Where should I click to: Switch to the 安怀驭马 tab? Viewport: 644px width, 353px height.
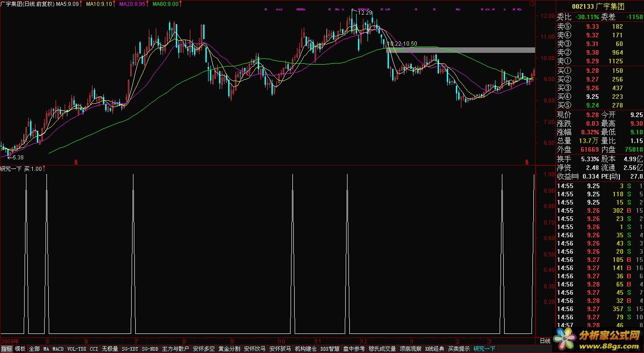click(280, 349)
